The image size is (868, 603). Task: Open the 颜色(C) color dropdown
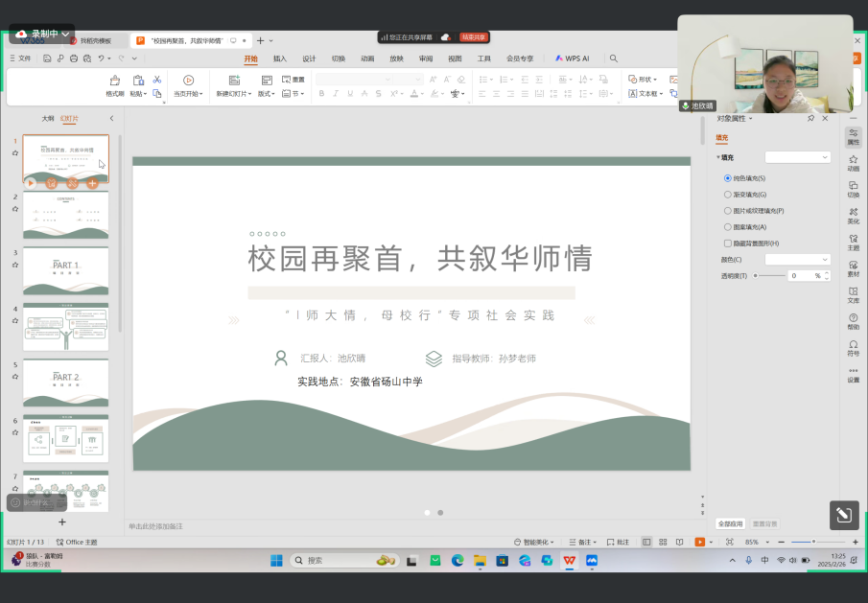(x=798, y=260)
